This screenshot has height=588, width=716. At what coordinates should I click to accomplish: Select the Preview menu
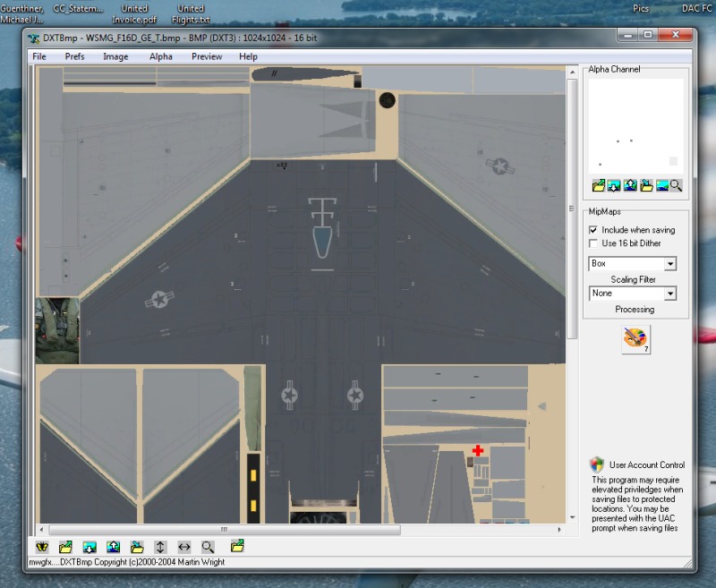207,56
